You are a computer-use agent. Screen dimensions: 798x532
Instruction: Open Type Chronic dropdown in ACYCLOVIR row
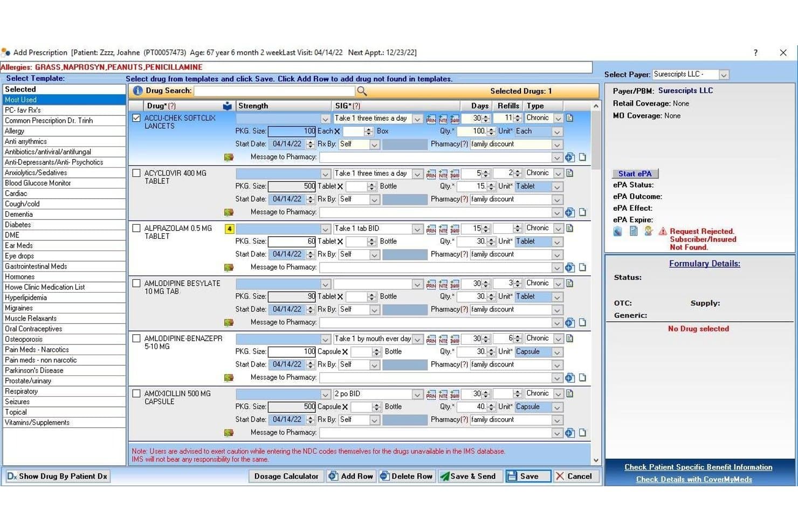pos(558,174)
